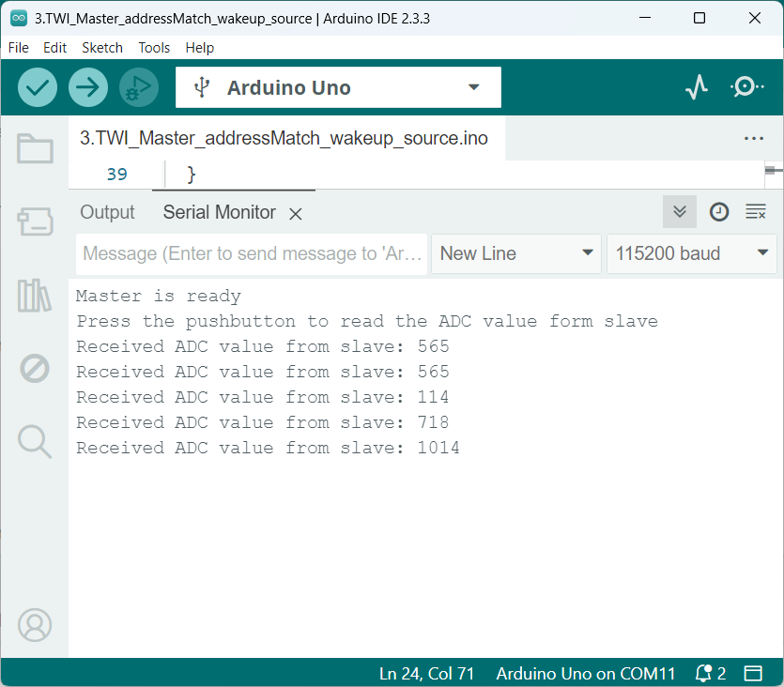Open the Search sidebar icon

coord(35,442)
